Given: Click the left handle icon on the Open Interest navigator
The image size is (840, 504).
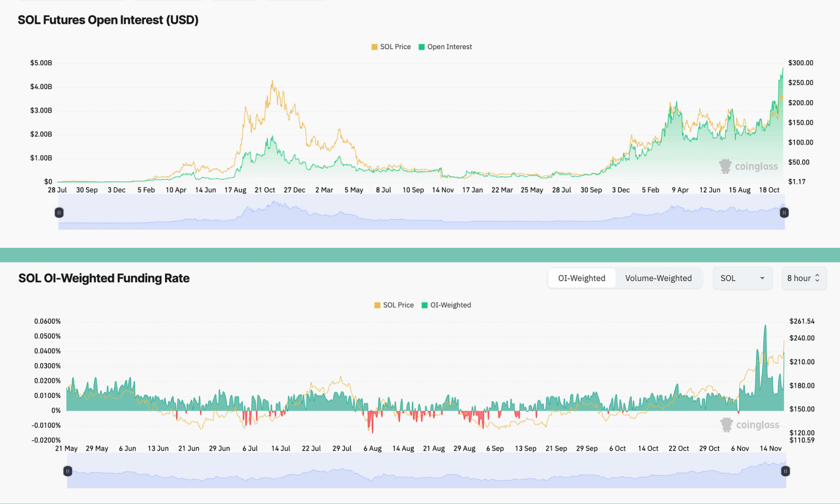Looking at the screenshot, I should point(59,213).
